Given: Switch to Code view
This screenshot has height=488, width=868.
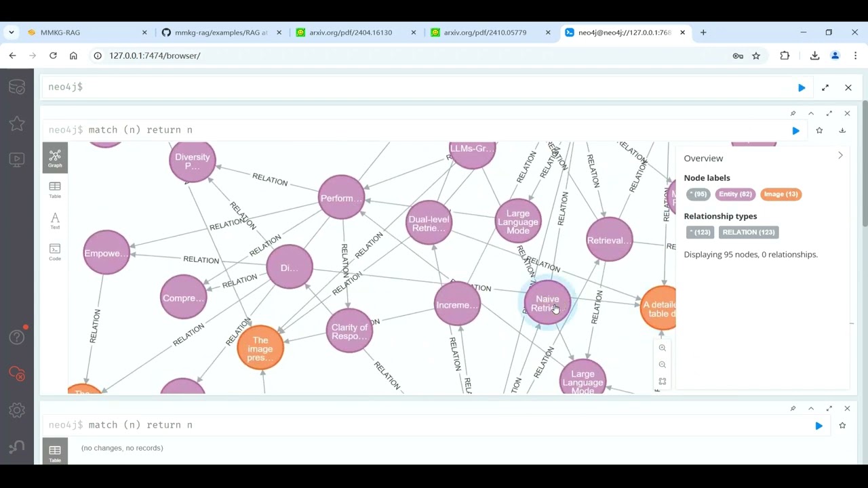Looking at the screenshot, I should 55,252.
